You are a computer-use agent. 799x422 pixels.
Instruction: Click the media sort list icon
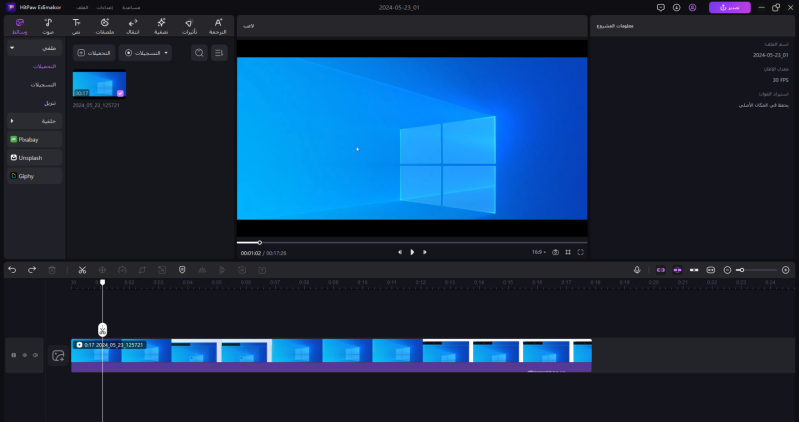(219, 53)
